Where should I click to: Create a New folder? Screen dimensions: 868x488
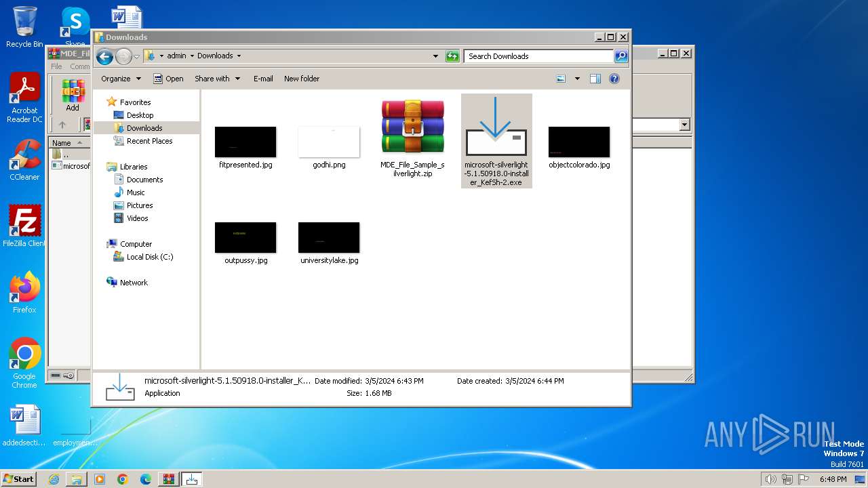coord(302,79)
